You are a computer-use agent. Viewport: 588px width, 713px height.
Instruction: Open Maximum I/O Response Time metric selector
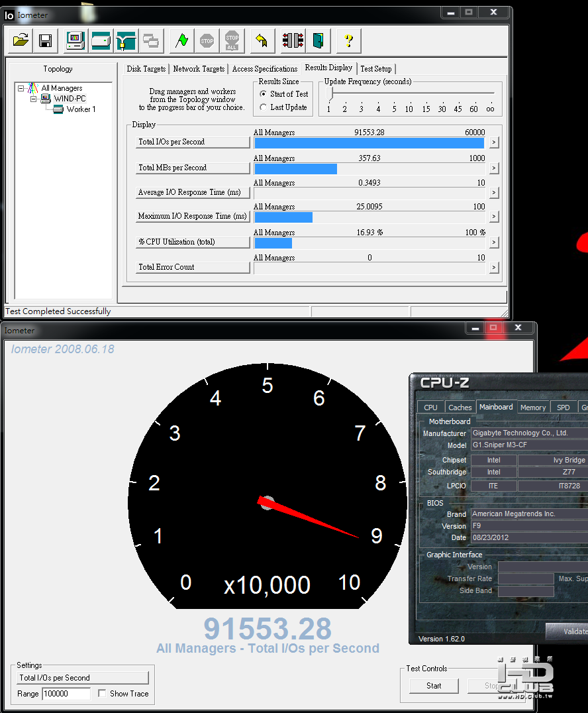[x=193, y=216]
